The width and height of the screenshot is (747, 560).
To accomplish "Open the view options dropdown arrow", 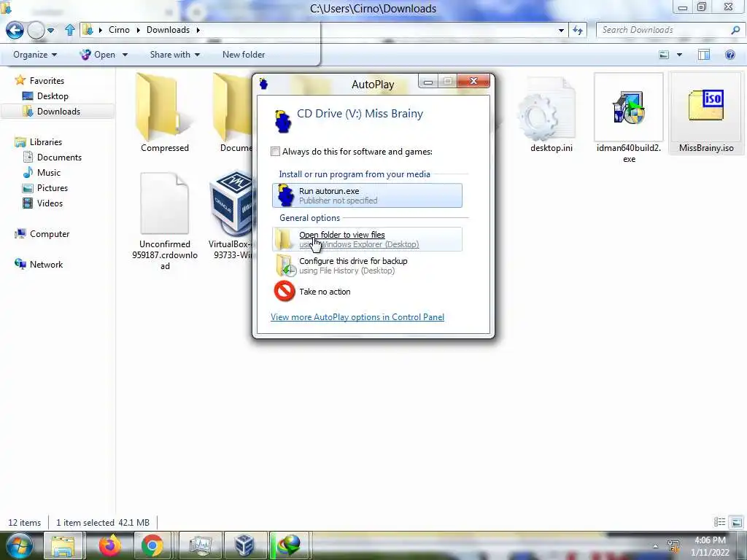I will (x=679, y=55).
